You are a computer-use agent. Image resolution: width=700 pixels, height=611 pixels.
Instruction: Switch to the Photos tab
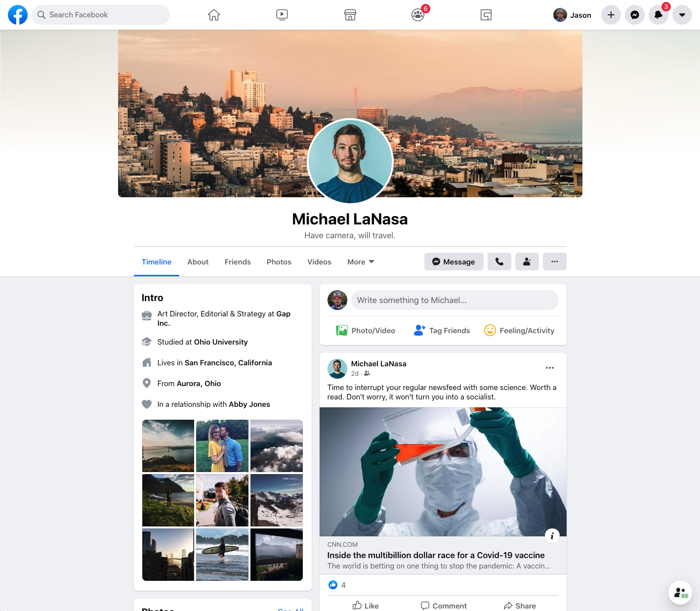(279, 262)
